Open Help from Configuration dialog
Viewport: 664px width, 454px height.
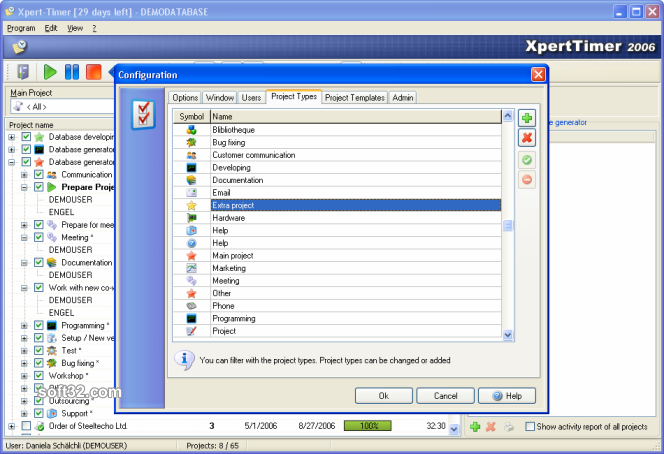pos(507,396)
